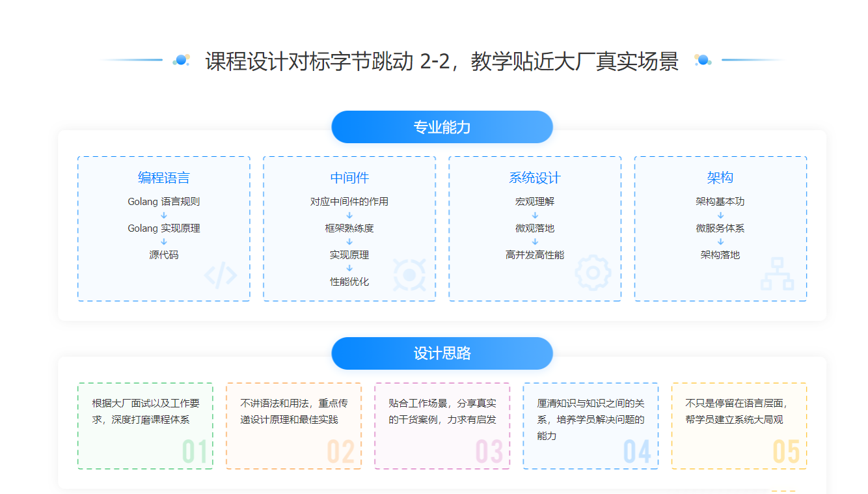
Task: Click the green 01 number graphic
Action: 195,451
